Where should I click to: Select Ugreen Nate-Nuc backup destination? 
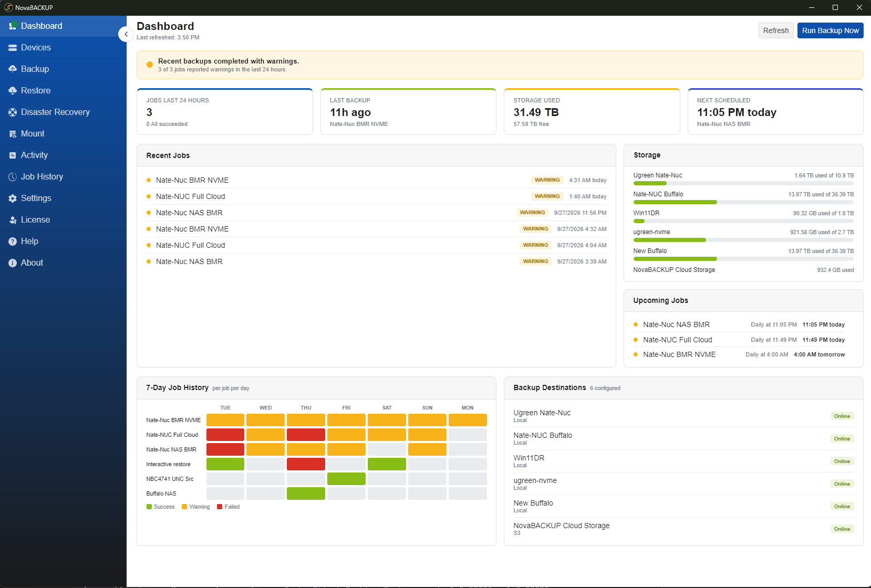pos(683,416)
